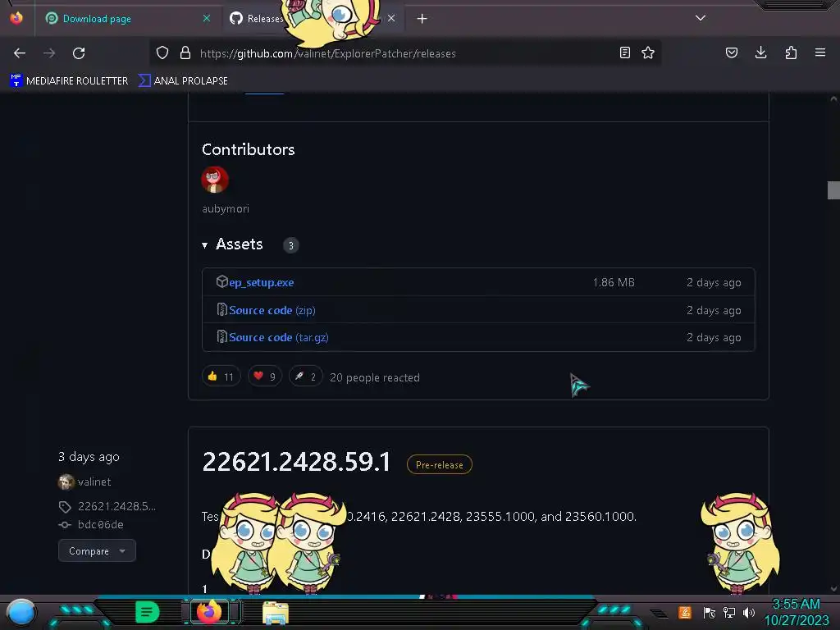Toggle thumbs up reaction with 11
Viewport: 840px width, 630px height.
[221, 377]
